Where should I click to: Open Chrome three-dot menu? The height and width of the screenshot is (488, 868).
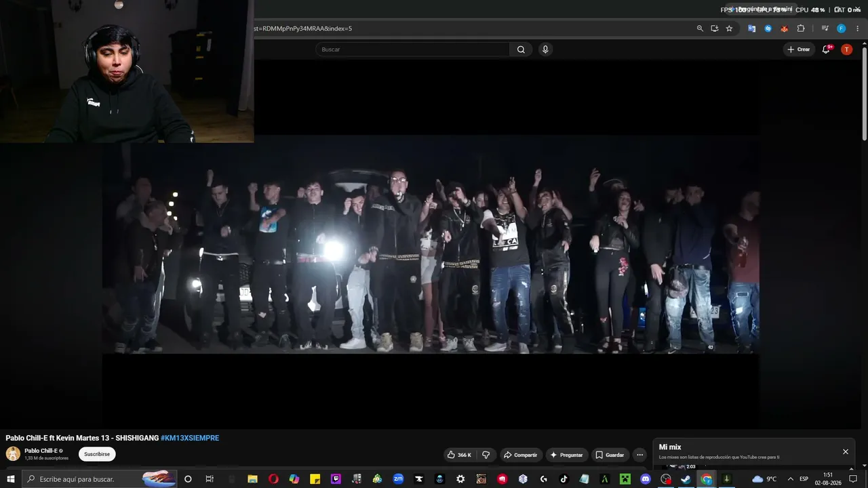pos(857,28)
